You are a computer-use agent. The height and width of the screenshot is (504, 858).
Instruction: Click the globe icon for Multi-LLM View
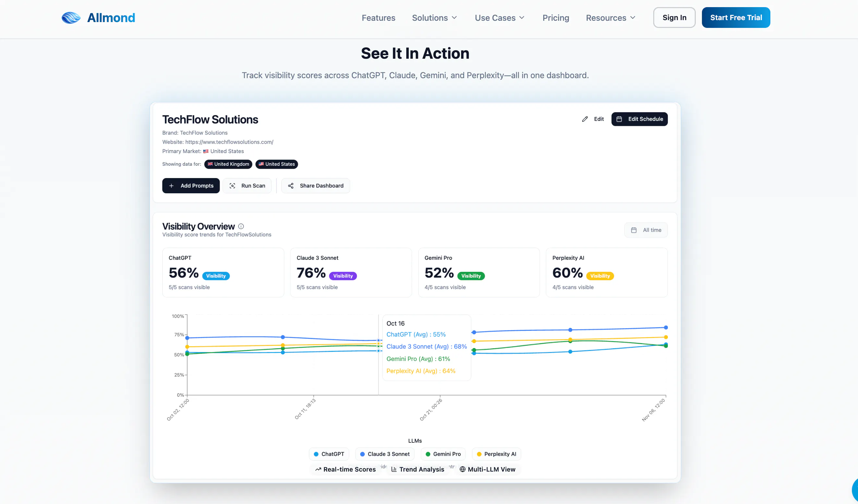(x=462, y=469)
